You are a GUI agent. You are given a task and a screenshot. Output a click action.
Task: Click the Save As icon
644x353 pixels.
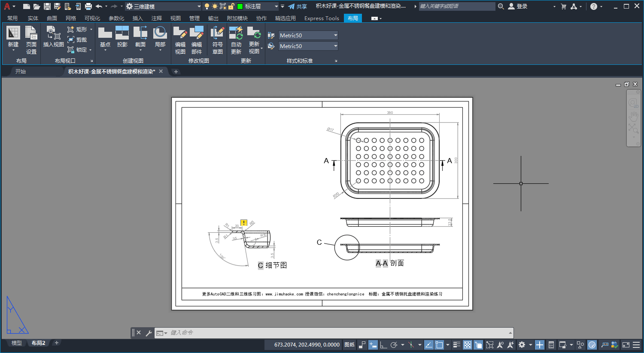point(57,6)
